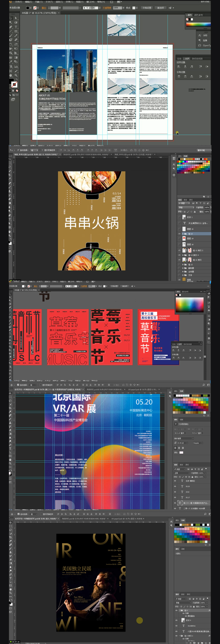This screenshot has height=644, width=220.
Task: Select the Selection tool in brochure Illustrator window
Action: (x=11, y=18)
